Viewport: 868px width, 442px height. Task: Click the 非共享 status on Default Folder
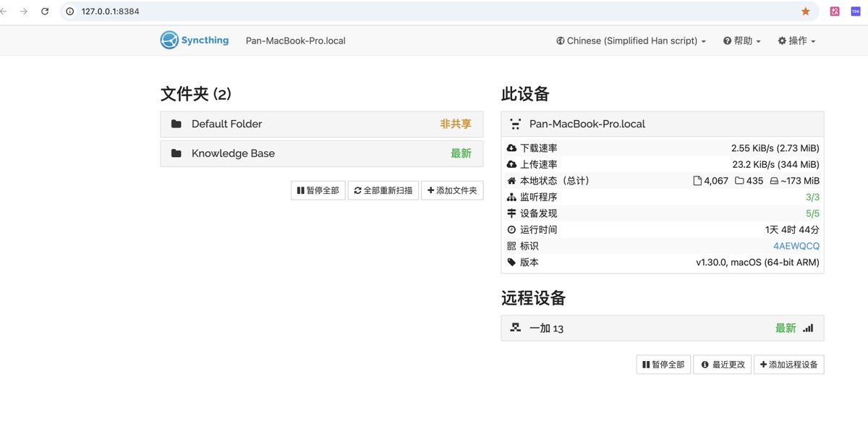tap(456, 124)
